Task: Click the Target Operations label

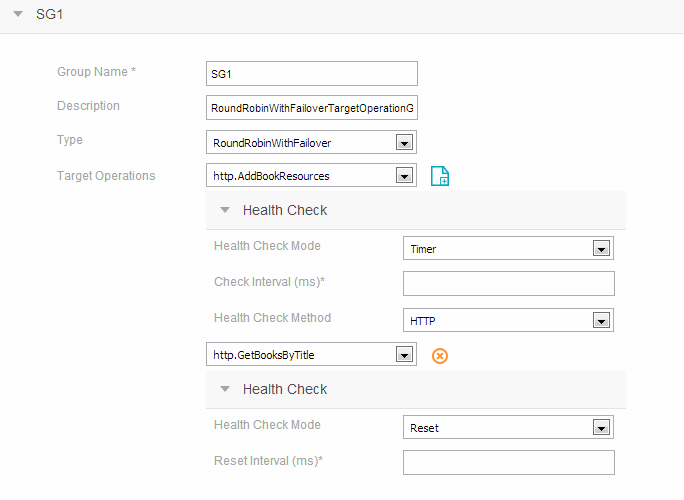Action: click(x=106, y=176)
